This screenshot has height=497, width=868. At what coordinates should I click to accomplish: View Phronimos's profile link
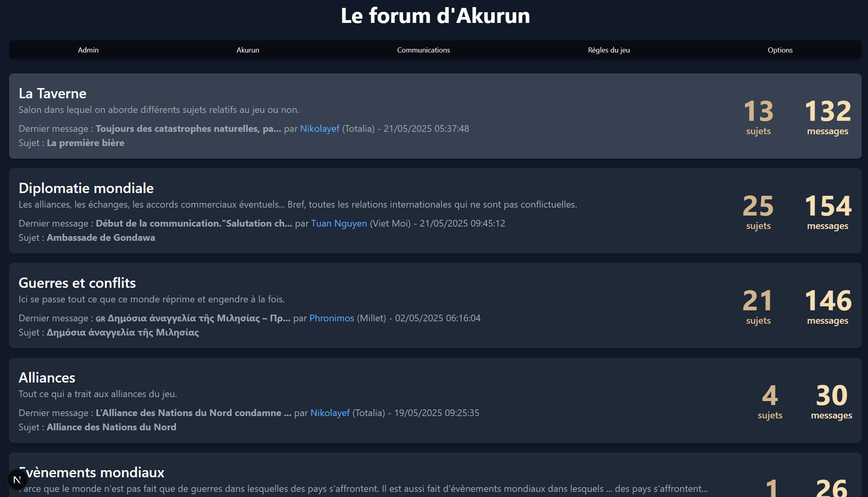click(331, 318)
